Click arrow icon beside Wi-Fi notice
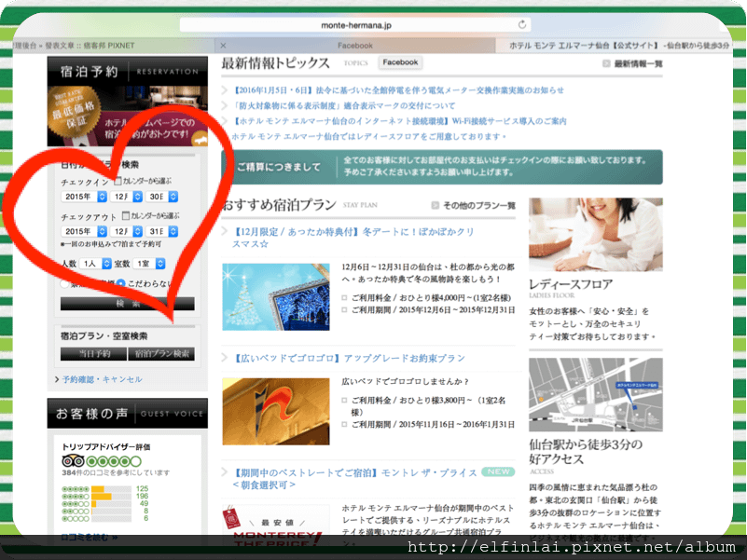The height and width of the screenshot is (560, 747). 225,121
